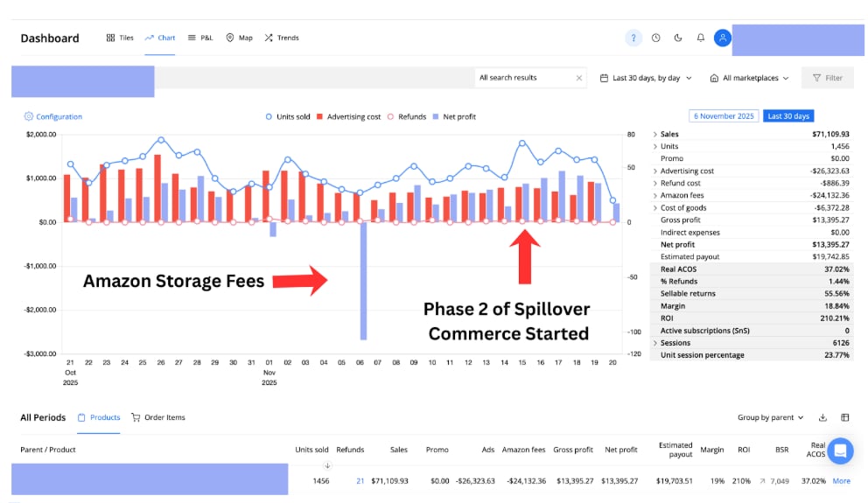
Task: Open the user profile avatar
Action: pyautogui.click(x=722, y=38)
